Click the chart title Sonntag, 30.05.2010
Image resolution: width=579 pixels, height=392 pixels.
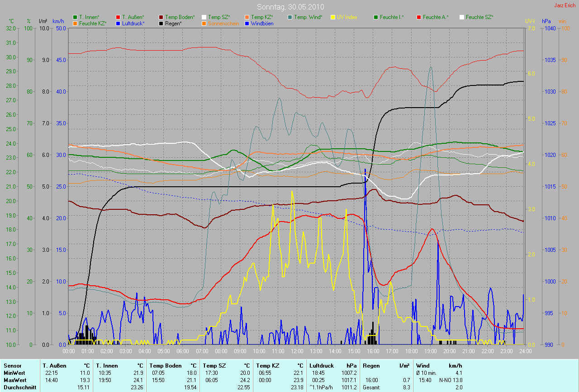(x=289, y=7)
